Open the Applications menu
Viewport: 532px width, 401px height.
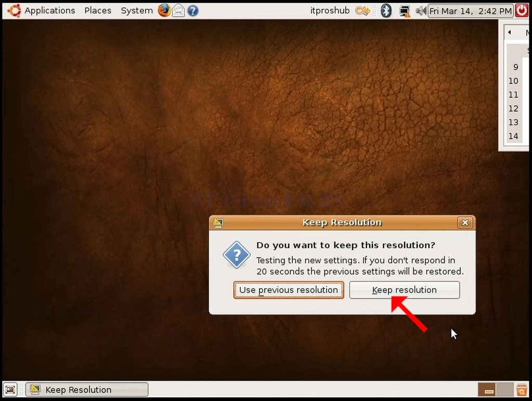[49, 11]
